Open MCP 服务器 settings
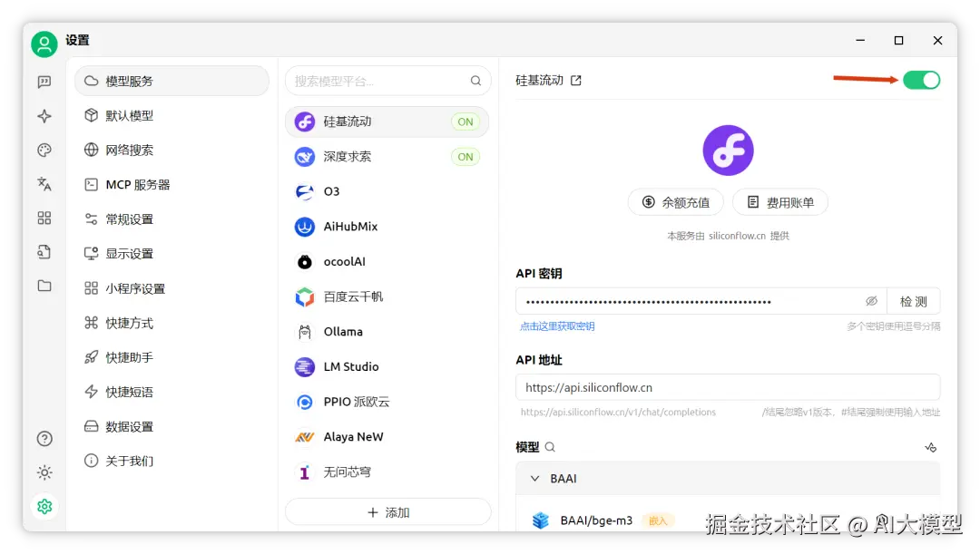 pyautogui.click(x=171, y=185)
